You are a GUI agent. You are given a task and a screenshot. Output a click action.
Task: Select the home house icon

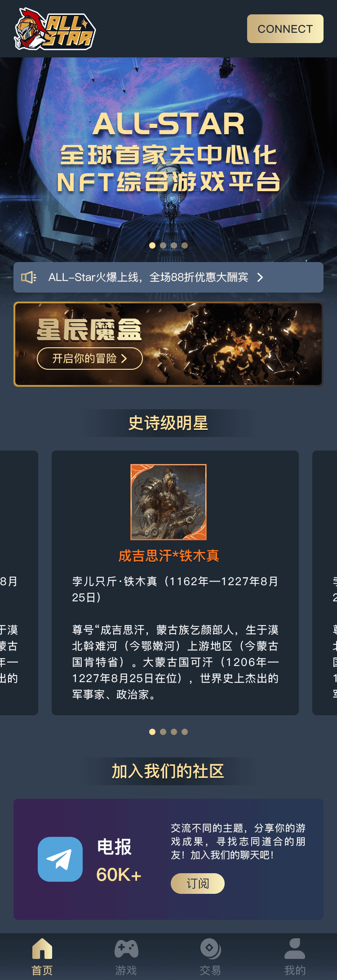42,949
